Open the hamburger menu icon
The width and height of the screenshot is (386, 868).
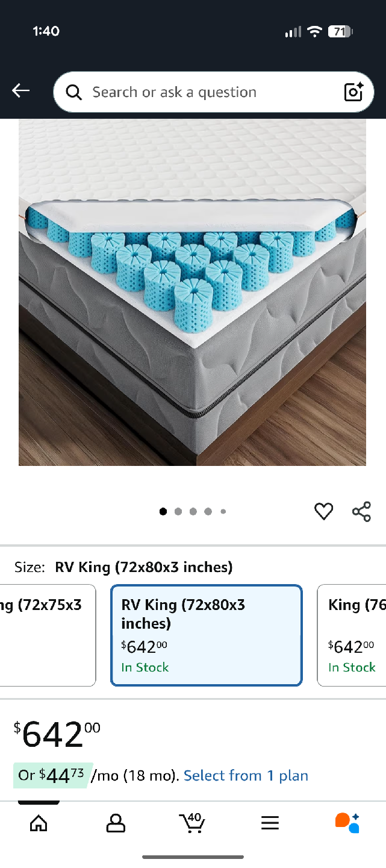270,823
